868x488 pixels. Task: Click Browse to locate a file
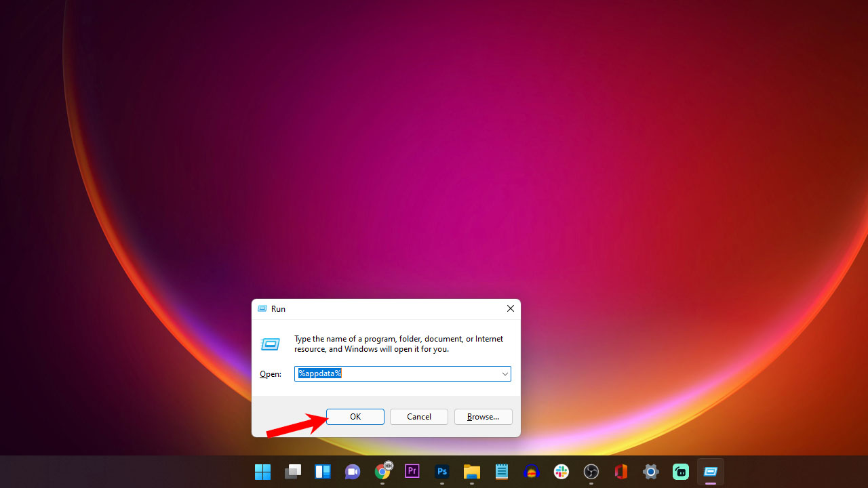(x=483, y=416)
